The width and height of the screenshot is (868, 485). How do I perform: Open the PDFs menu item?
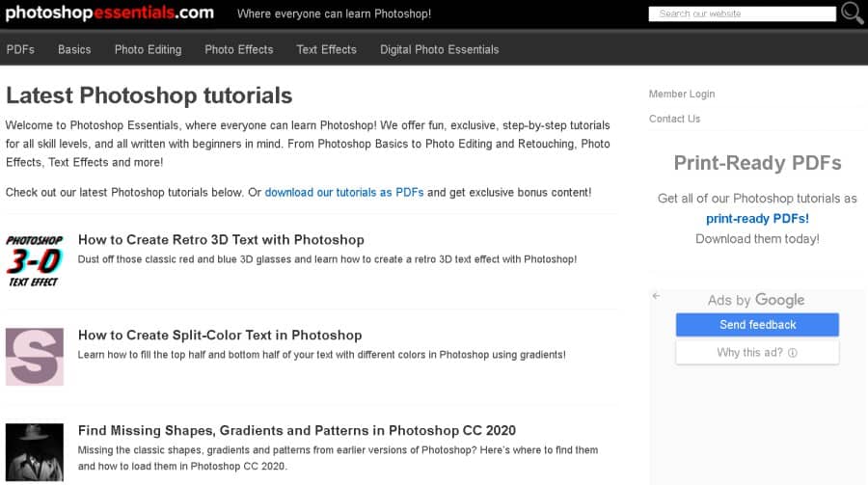(20, 49)
